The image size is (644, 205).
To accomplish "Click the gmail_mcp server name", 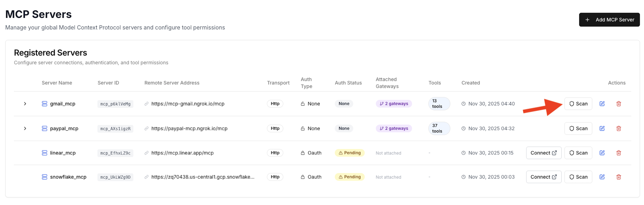I will click(x=63, y=104).
